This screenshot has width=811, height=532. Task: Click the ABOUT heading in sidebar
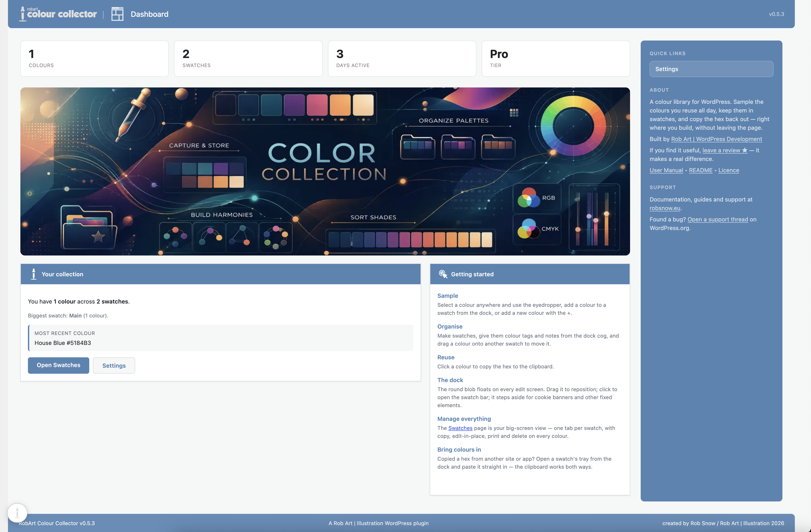[659, 90]
